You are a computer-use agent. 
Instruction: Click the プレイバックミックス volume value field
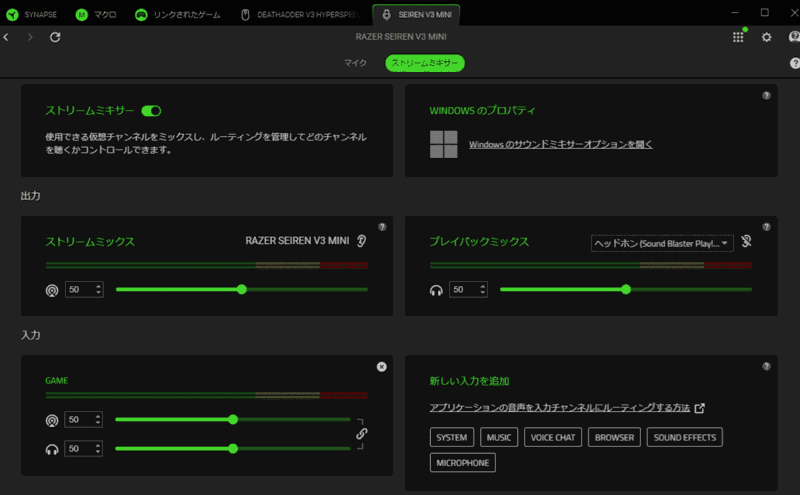click(x=463, y=289)
